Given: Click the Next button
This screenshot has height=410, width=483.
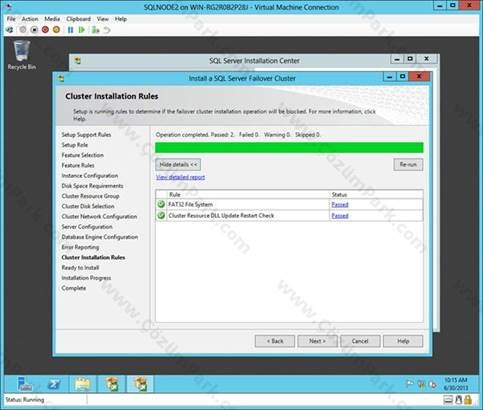Looking at the screenshot, I should [x=317, y=341].
